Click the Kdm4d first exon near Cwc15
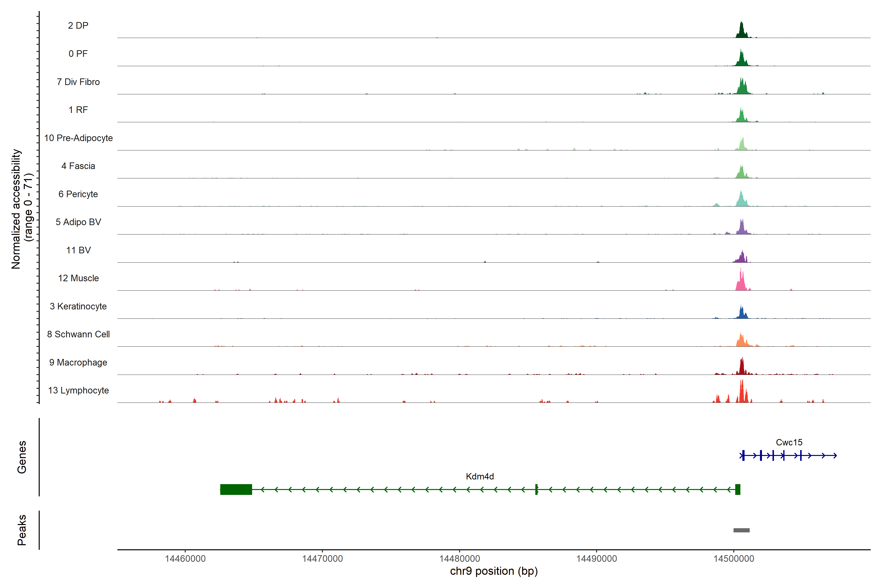This screenshot has height=588, width=882. 738,489
